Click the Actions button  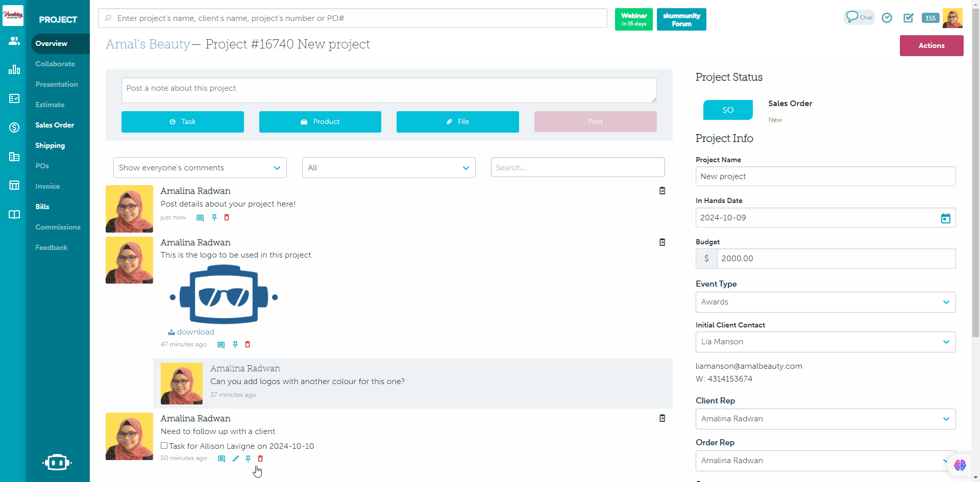click(931, 45)
